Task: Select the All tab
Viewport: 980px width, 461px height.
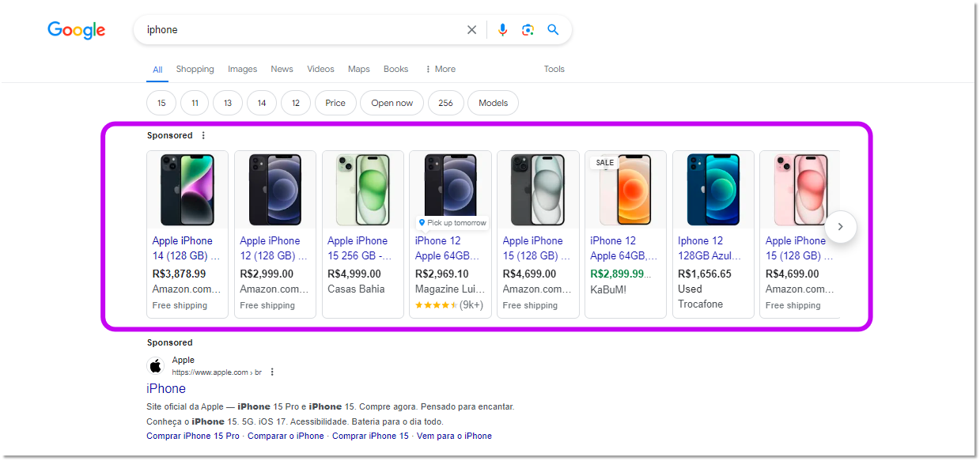Action: click(157, 70)
